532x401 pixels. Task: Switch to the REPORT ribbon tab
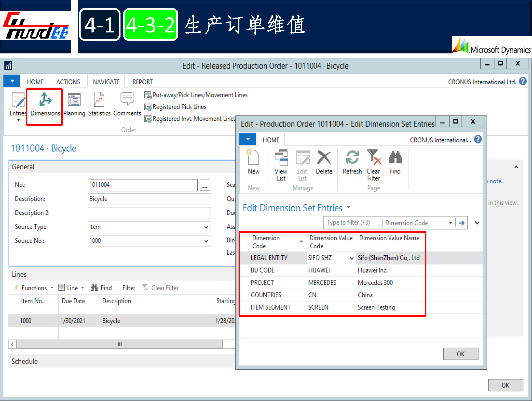pos(143,82)
